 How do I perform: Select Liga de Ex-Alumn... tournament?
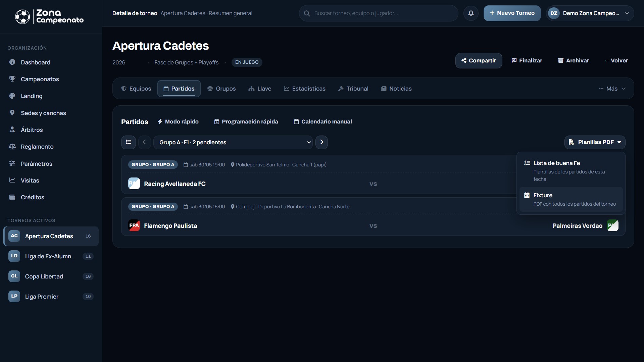click(51, 256)
